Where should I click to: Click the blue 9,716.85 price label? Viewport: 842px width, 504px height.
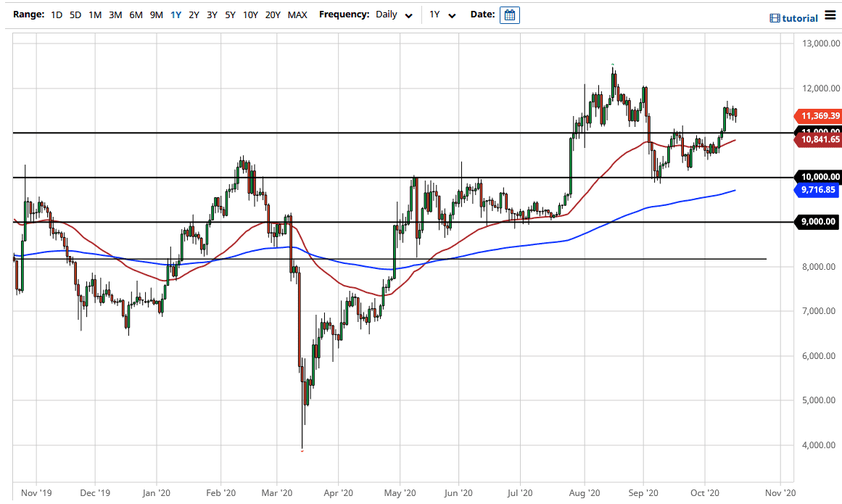coord(817,189)
